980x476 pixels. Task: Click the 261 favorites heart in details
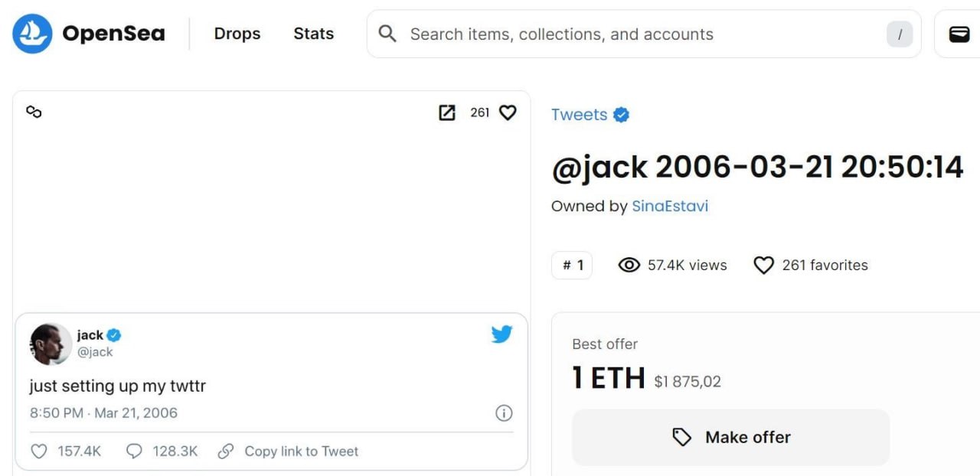(763, 266)
